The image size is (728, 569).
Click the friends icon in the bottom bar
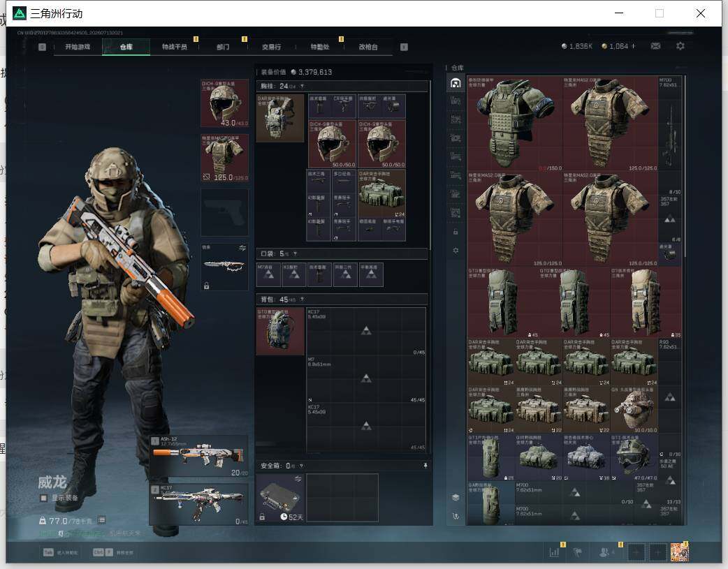tap(604, 552)
